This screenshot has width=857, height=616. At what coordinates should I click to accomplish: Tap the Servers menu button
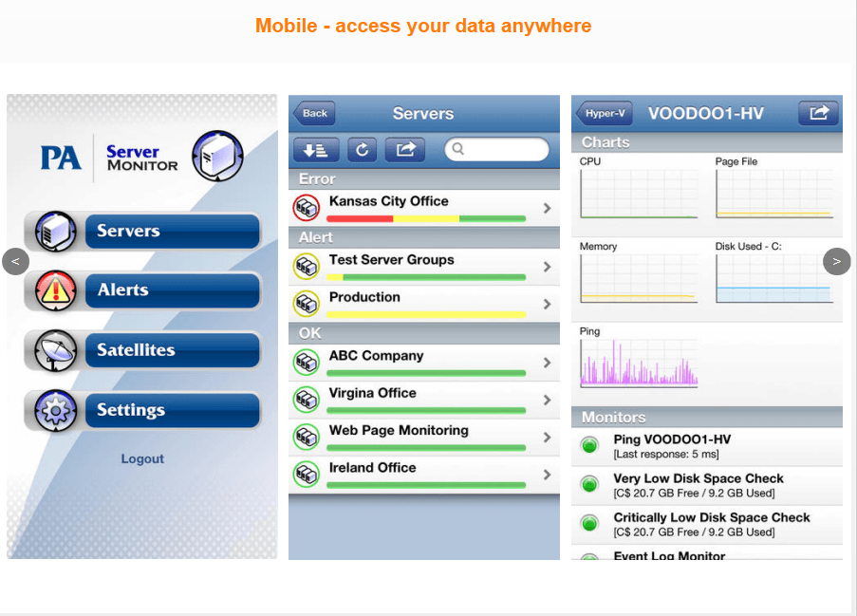[172, 232]
